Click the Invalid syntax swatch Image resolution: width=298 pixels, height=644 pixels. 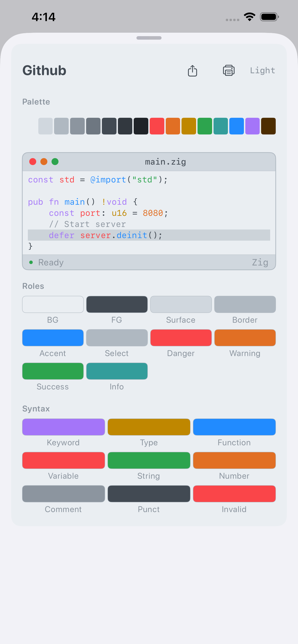click(234, 494)
